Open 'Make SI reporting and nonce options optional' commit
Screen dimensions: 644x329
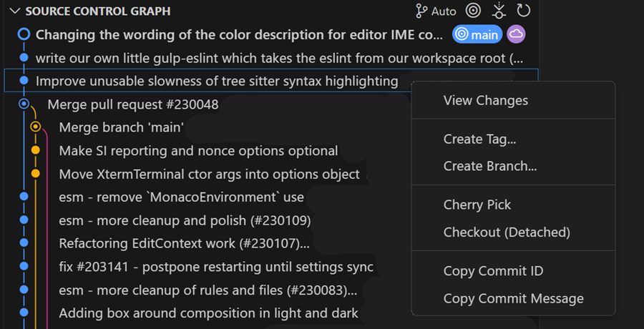click(198, 151)
